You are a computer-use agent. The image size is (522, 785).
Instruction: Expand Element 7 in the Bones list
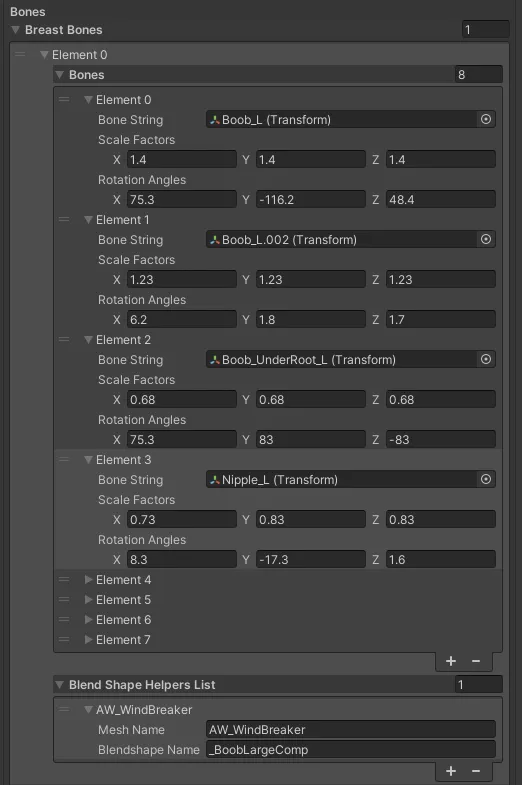point(89,639)
